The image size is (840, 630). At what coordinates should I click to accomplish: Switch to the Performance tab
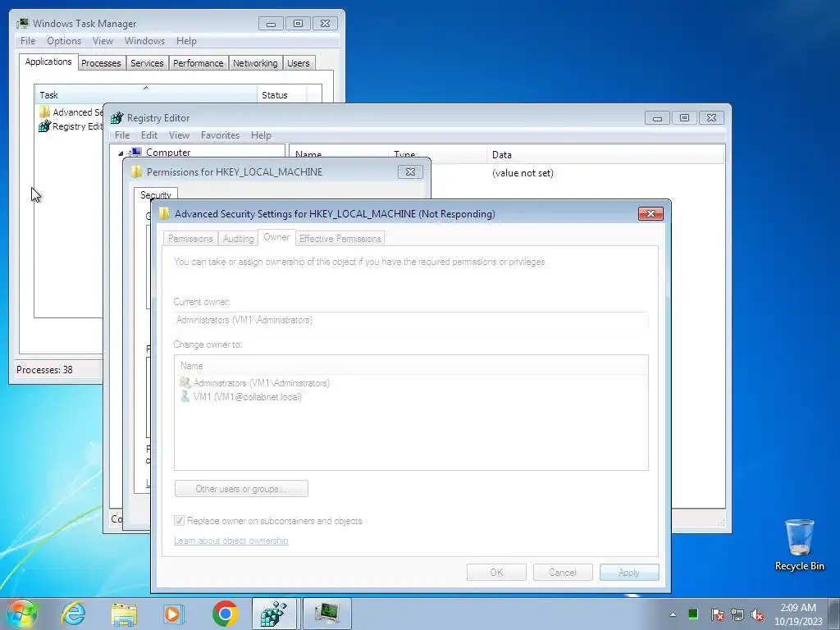pos(199,63)
